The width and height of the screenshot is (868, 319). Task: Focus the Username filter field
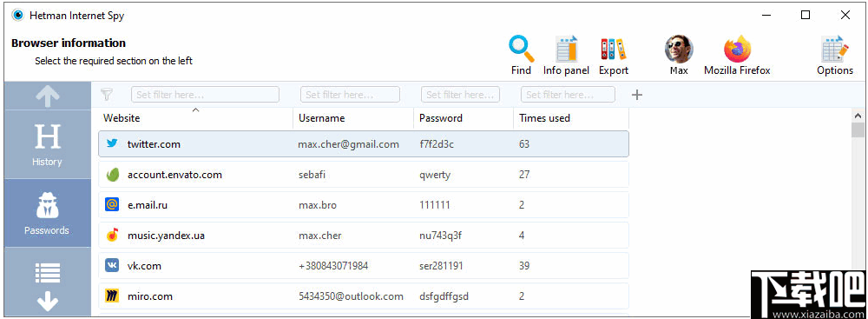[350, 95]
